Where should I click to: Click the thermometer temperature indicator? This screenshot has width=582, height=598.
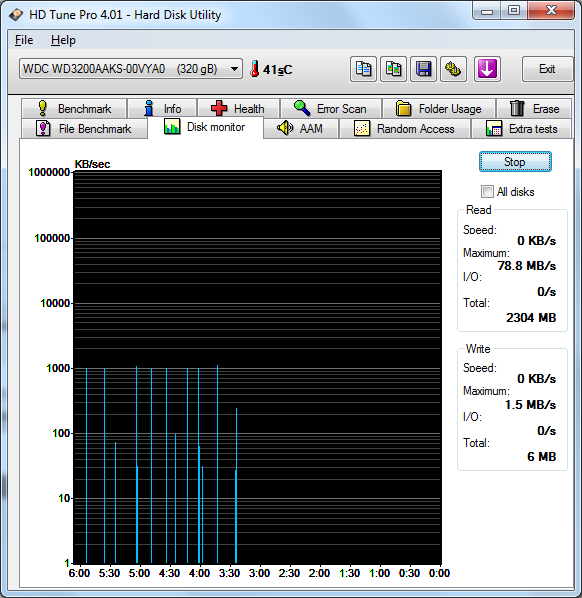point(254,69)
